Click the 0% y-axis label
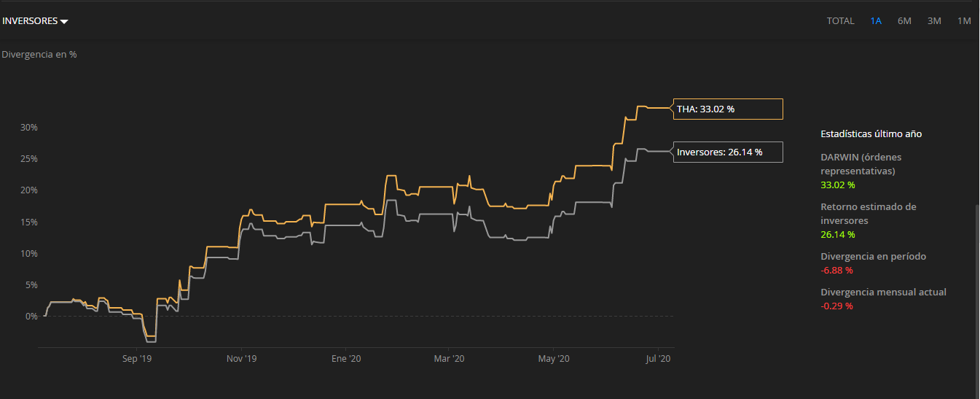980x399 pixels. 31,317
